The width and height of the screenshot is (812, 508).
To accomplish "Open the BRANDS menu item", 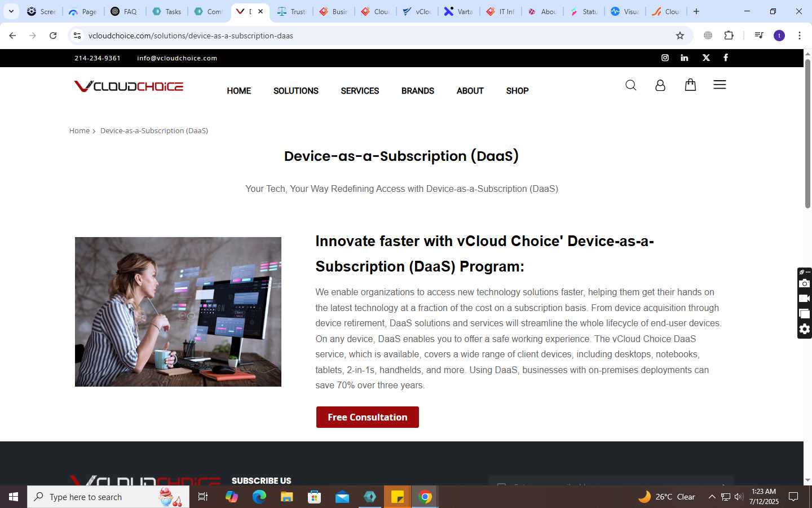I will (x=418, y=91).
